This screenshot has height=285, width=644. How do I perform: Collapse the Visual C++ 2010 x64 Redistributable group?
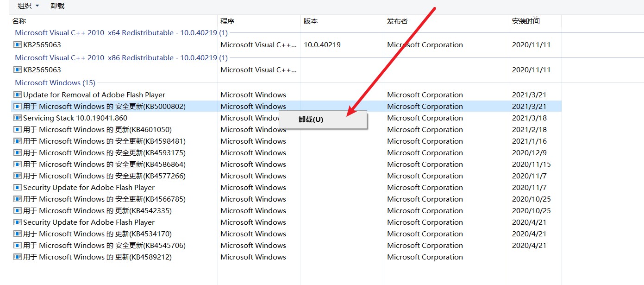point(121,33)
